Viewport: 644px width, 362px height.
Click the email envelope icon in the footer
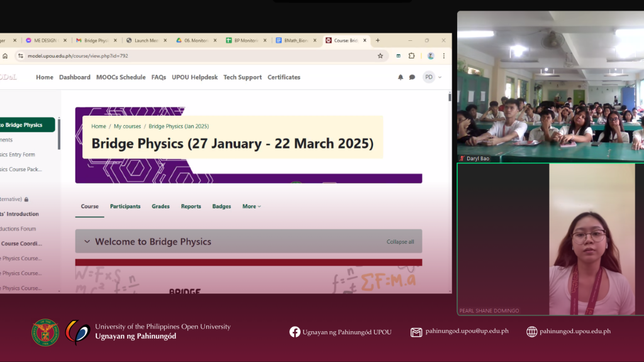(x=416, y=332)
